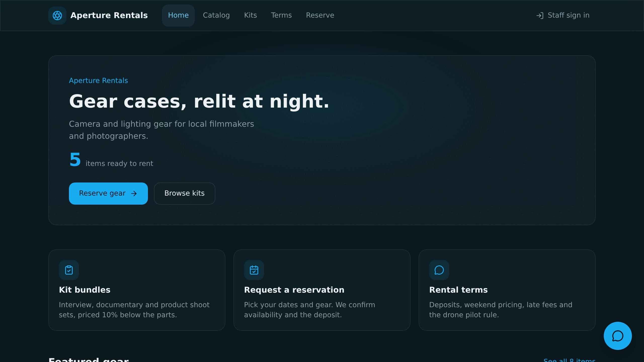Open the Kit bundles card
644x362 pixels.
pyautogui.click(x=137, y=290)
